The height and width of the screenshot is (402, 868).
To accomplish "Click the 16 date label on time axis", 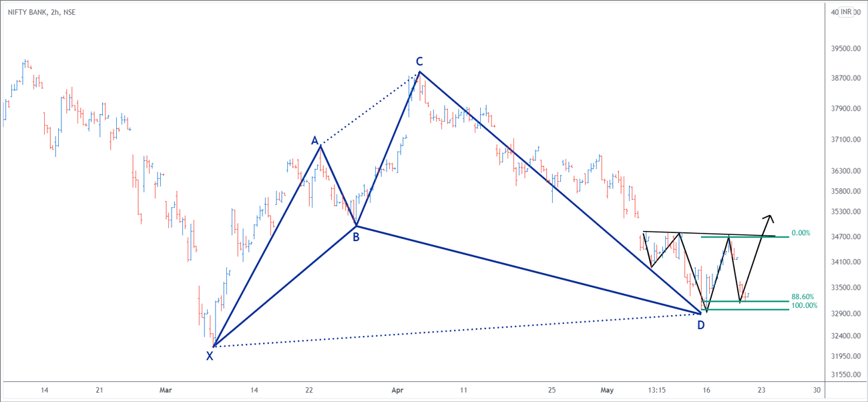I will 707,389.
